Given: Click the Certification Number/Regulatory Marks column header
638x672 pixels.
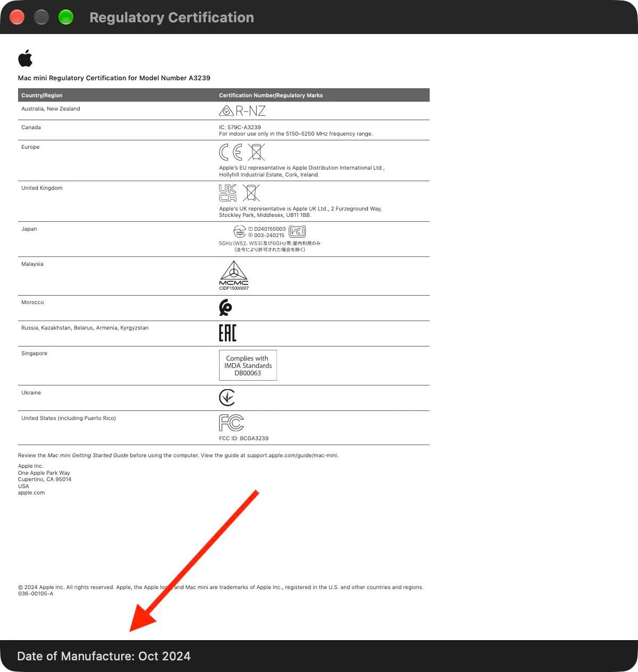Looking at the screenshot, I should pos(271,96).
